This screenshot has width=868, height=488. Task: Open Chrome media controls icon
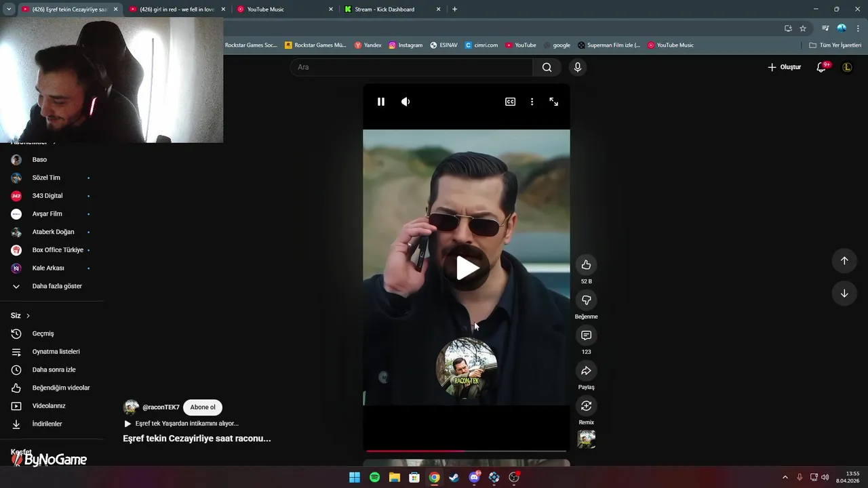pyautogui.click(x=825, y=28)
